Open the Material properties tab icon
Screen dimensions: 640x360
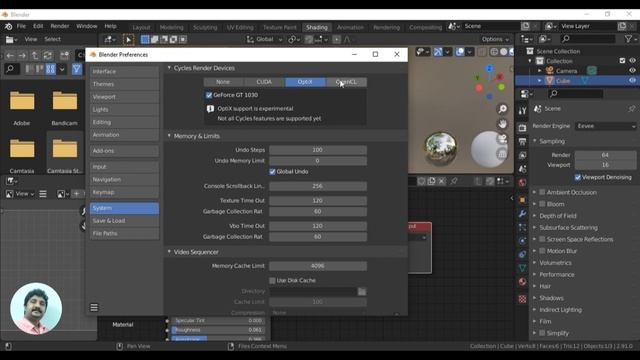[522, 282]
